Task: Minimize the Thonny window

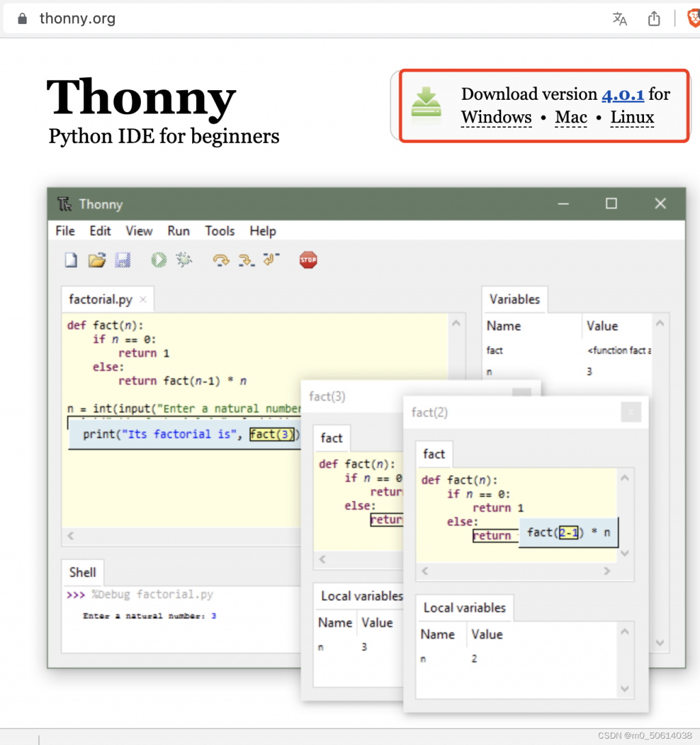Action: tap(563, 204)
